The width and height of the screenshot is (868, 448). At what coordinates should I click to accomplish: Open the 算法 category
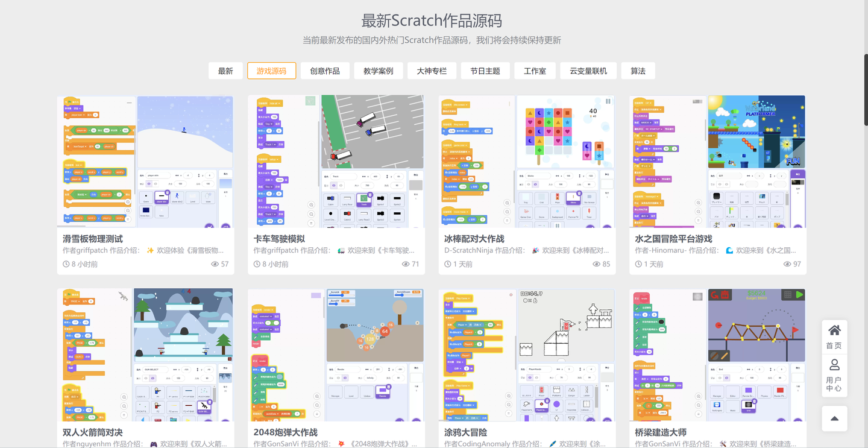638,71
